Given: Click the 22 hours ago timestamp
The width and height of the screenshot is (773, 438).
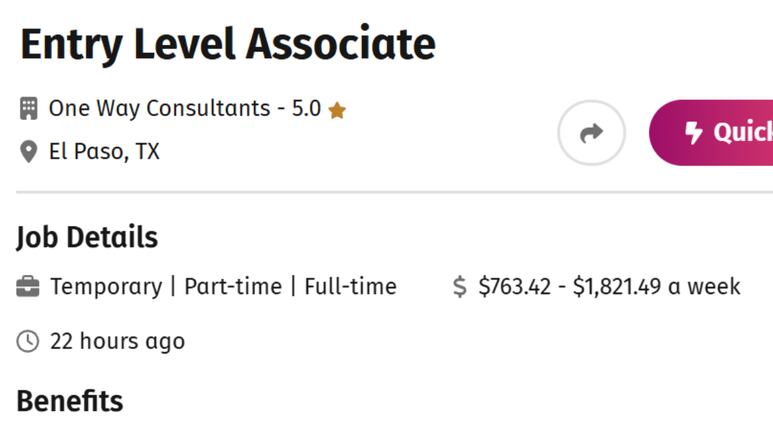Looking at the screenshot, I should (x=117, y=341).
